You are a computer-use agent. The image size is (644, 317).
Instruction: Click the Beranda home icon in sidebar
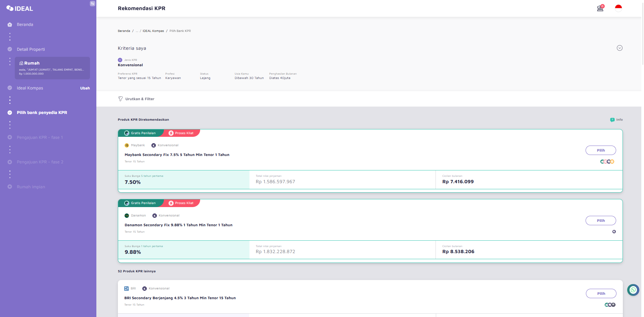[10, 25]
